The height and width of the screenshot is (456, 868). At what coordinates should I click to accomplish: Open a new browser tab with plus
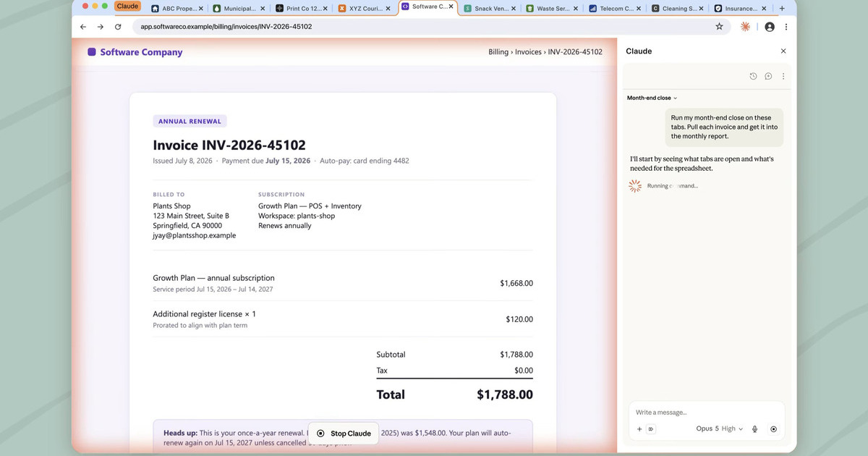tap(782, 9)
